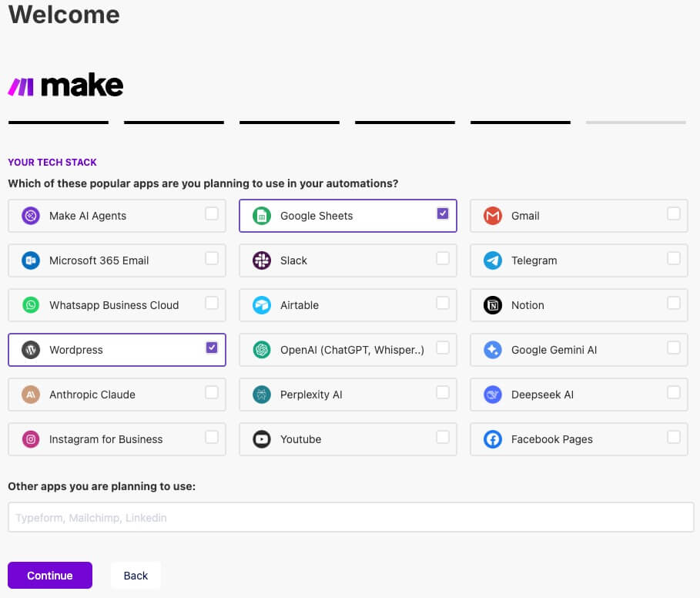Click the Make AI Agents icon
Screen dimensions: 700x598
point(31,216)
